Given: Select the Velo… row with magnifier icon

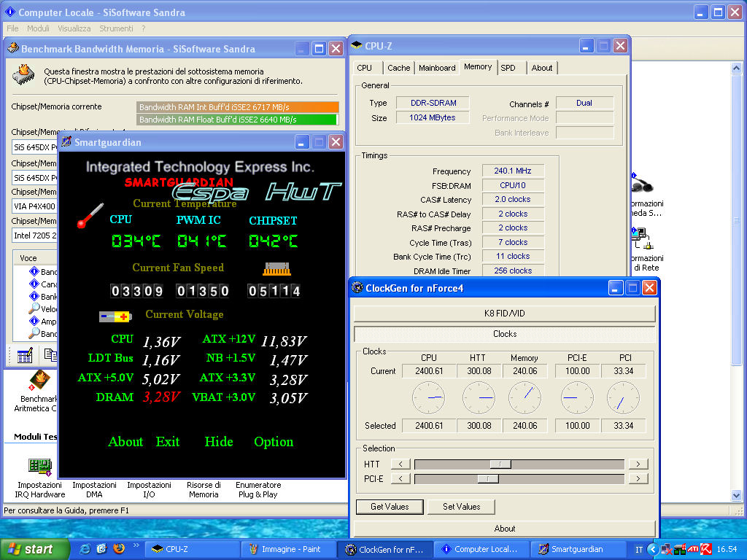Looking at the screenshot, I should click(43, 308).
